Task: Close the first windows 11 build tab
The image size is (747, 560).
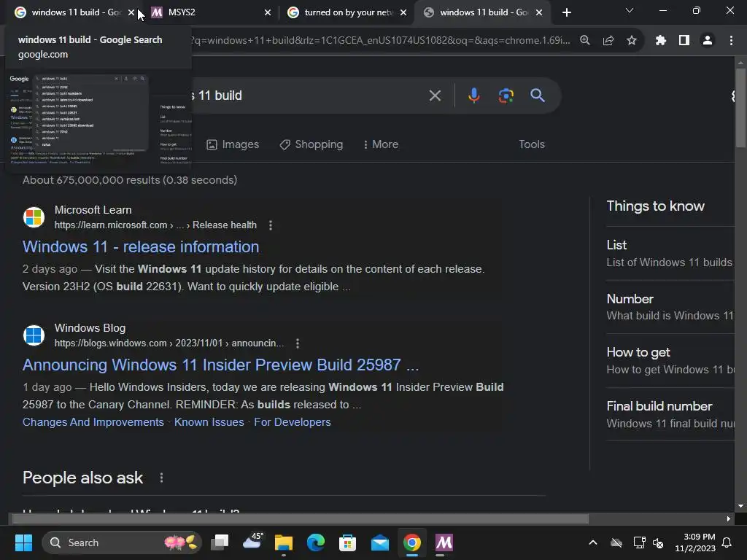Action: [x=131, y=12]
